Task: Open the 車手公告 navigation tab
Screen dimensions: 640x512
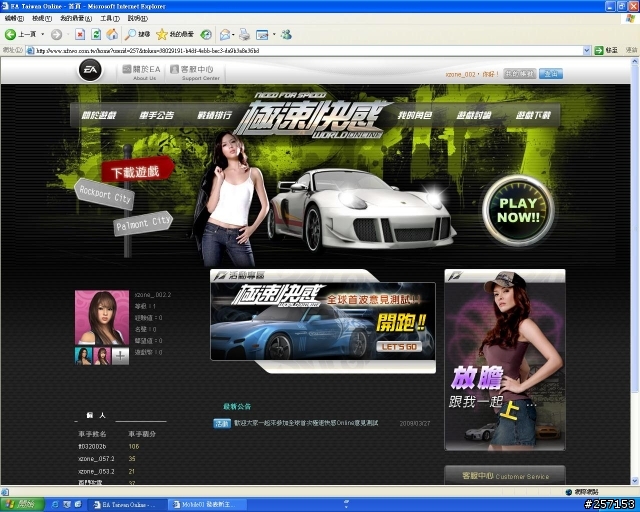Action: click(156, 116)
